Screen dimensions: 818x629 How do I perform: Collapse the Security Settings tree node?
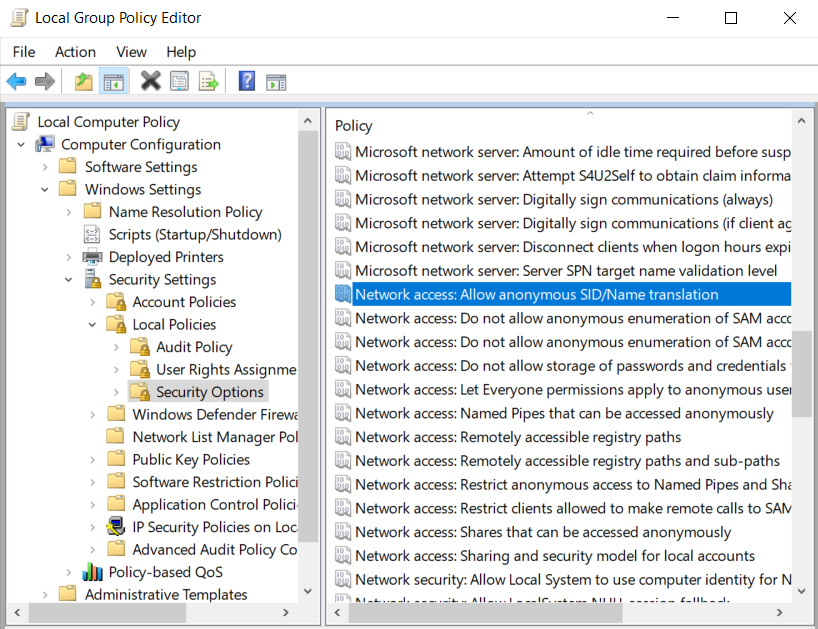pyautogui.click(x=67, y=279)
